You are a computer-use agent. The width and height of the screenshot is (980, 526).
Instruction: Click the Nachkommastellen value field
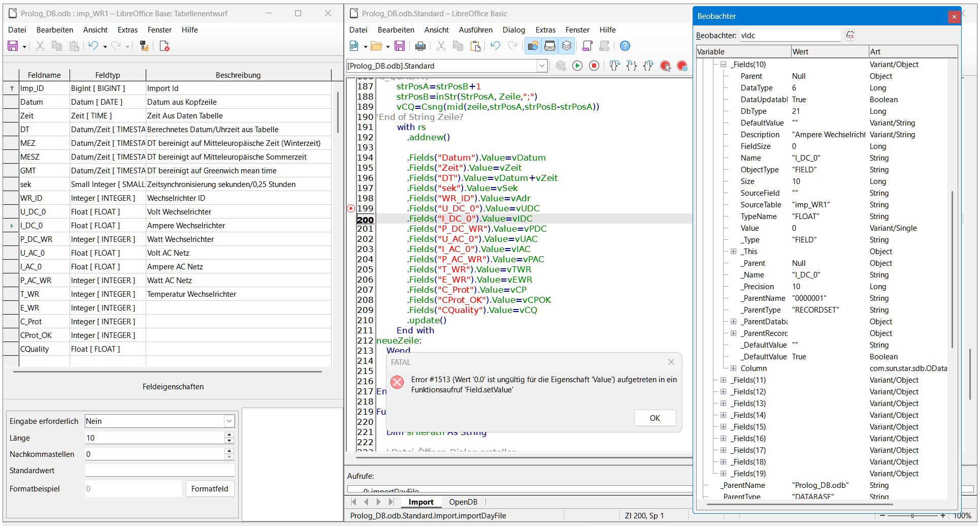point(154,454)
